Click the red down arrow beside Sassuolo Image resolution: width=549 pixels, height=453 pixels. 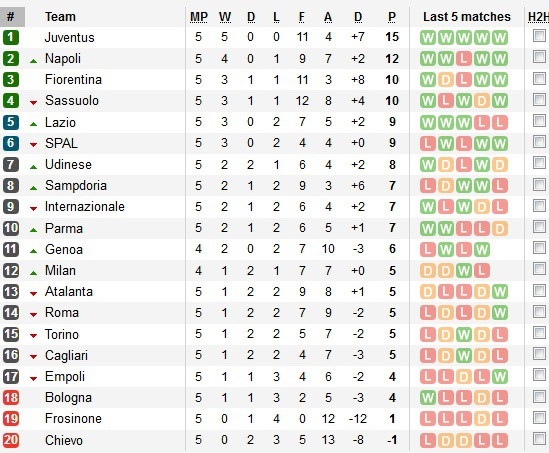34,103
